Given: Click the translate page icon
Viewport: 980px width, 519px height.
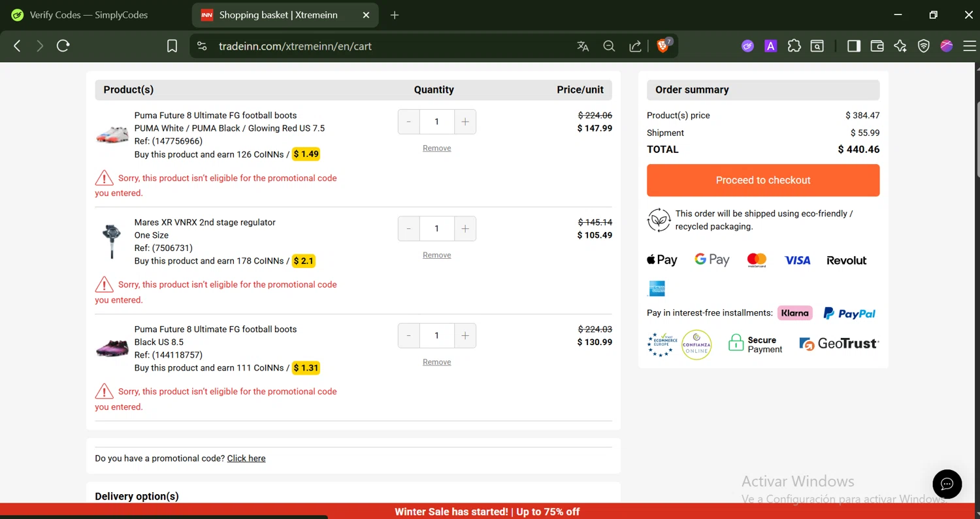Looking at the screenshot, I should (583, 46).
